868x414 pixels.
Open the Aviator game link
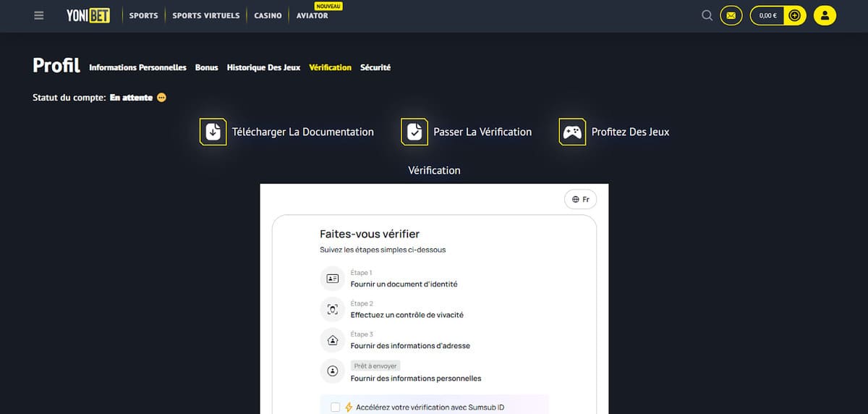(x=312, y=15)
